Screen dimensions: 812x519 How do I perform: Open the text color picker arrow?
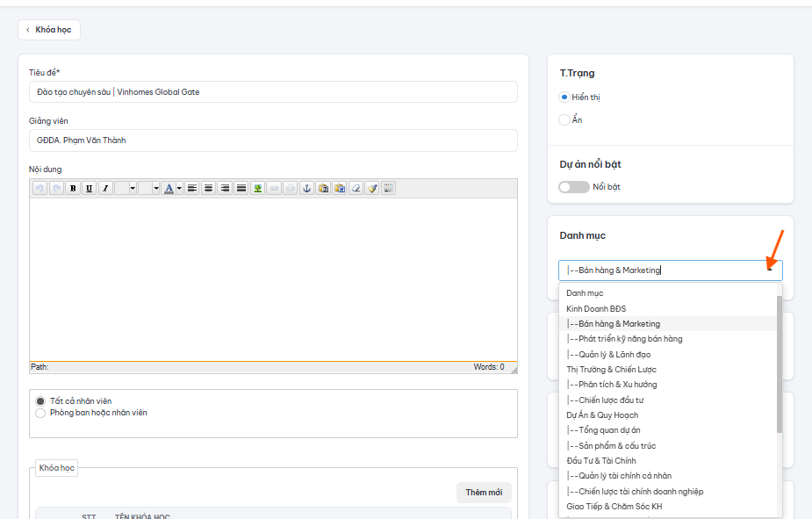(179, 188)
